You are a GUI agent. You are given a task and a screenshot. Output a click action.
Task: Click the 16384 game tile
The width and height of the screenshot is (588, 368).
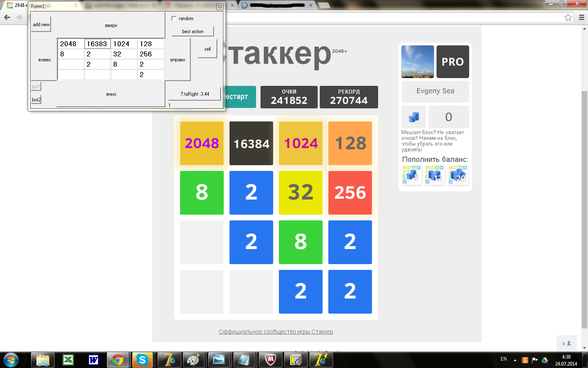pyautogui.click(x=251, y=143)
